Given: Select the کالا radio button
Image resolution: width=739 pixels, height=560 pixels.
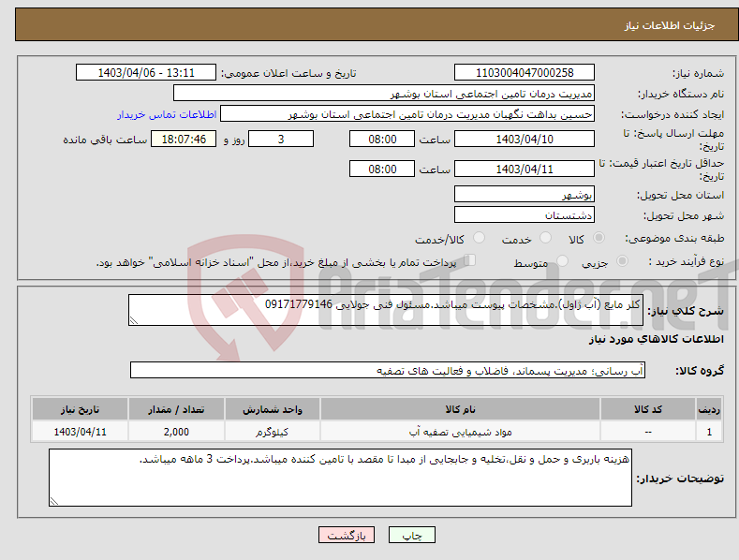Looking at the screenshot, I should (599, 238).
